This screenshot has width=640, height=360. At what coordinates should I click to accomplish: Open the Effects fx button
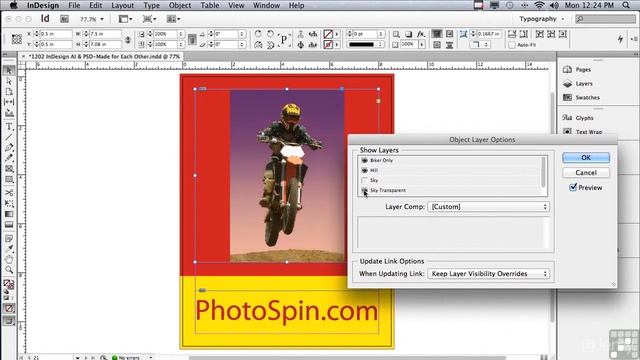(x=420, y=34)
